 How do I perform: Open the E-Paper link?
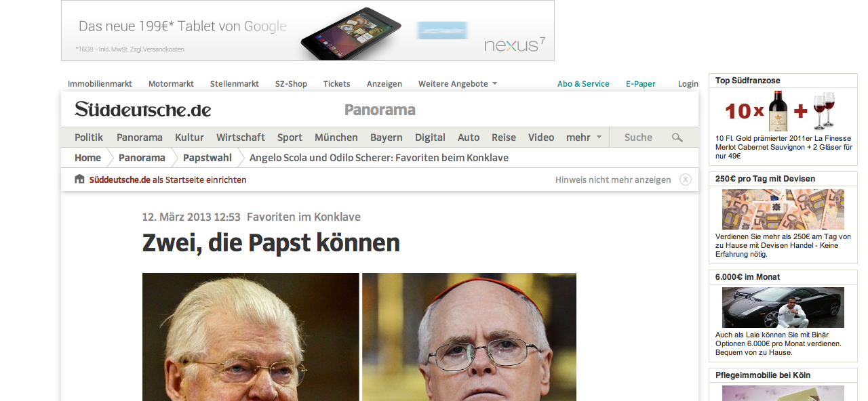[641, 84]
